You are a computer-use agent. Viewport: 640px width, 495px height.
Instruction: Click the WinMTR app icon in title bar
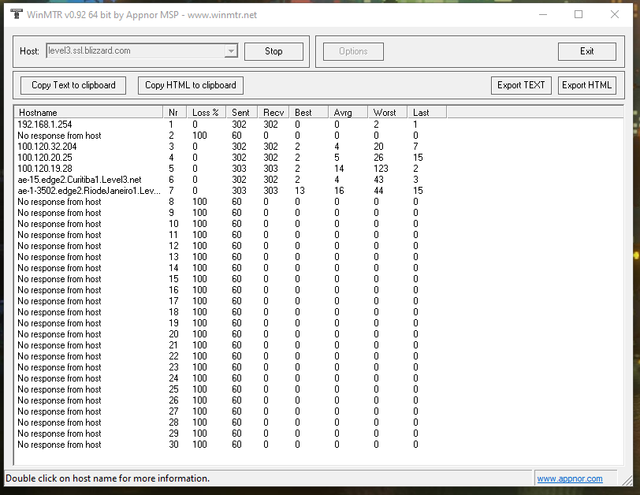point(16,14)
